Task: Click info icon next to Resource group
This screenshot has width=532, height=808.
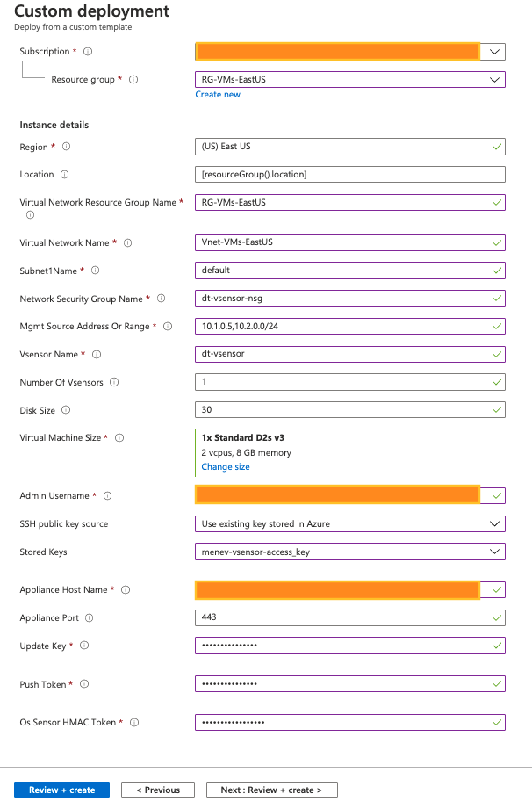Action: click(x=133, y=79)
